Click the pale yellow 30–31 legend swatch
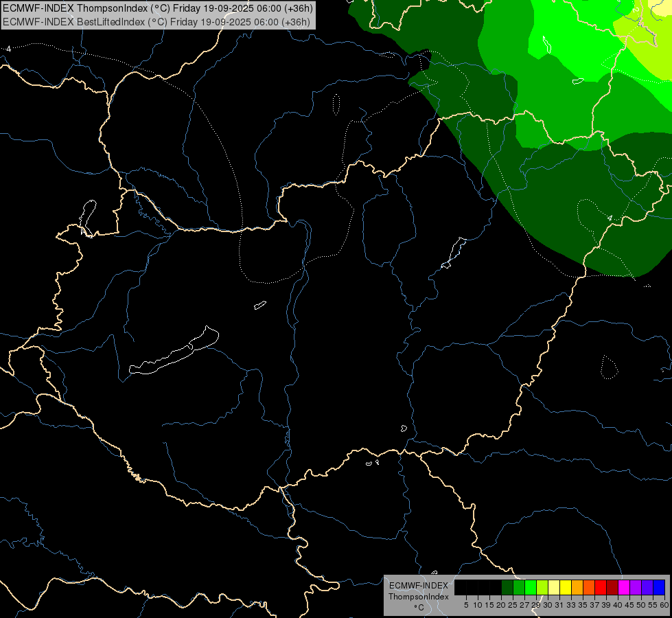The width and height of the screenshot is (672, 618). 554,587
